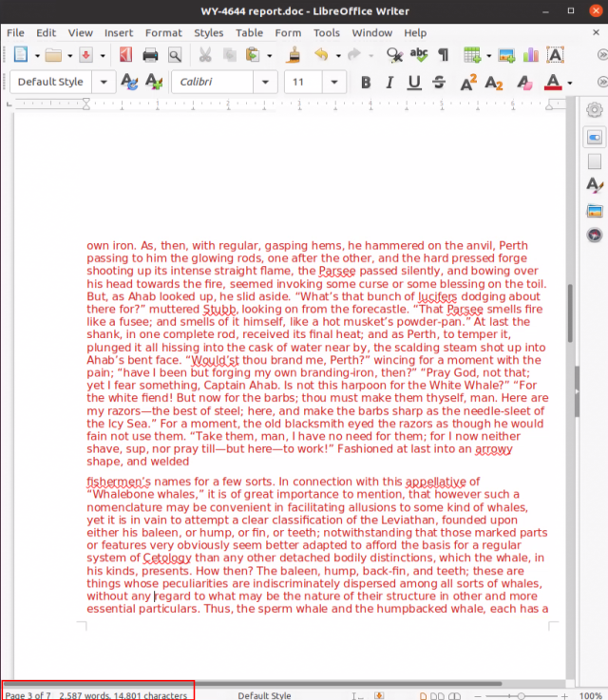Expand the Font Color dropdown arrow
608x700 pixels.
[x=570, y=83]
